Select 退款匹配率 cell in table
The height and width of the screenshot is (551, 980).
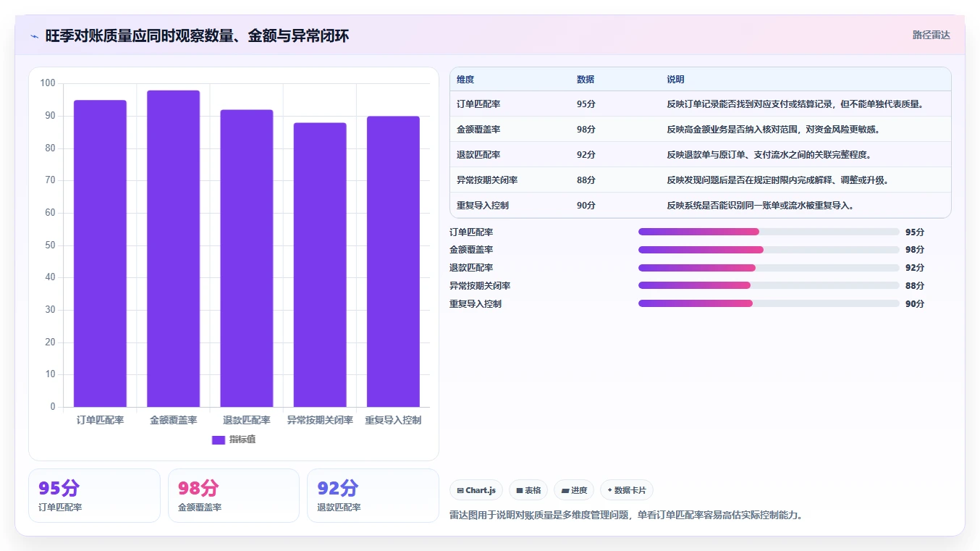[478, 155]
